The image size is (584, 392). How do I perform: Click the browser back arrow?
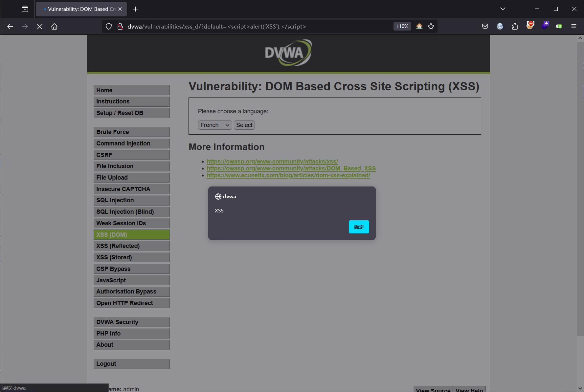[10, 27]
